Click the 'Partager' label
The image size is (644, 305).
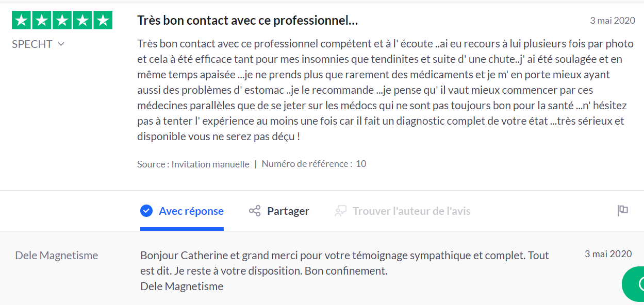(288, 211)
